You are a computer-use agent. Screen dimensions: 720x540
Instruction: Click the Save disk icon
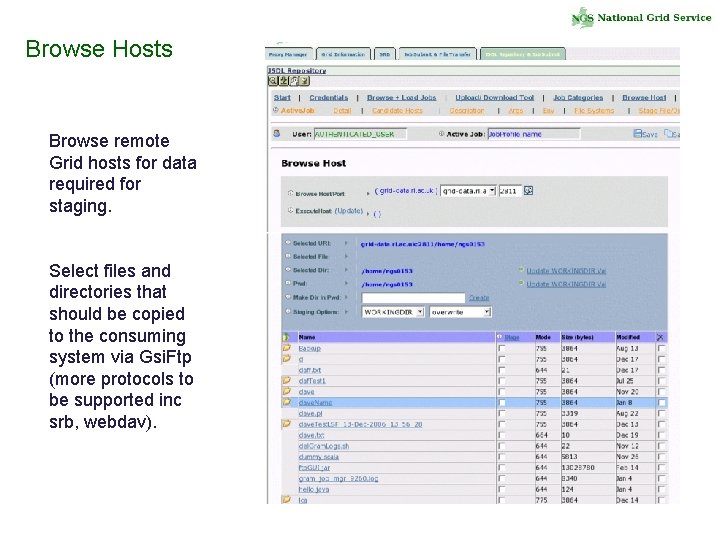tap(637, 134)
